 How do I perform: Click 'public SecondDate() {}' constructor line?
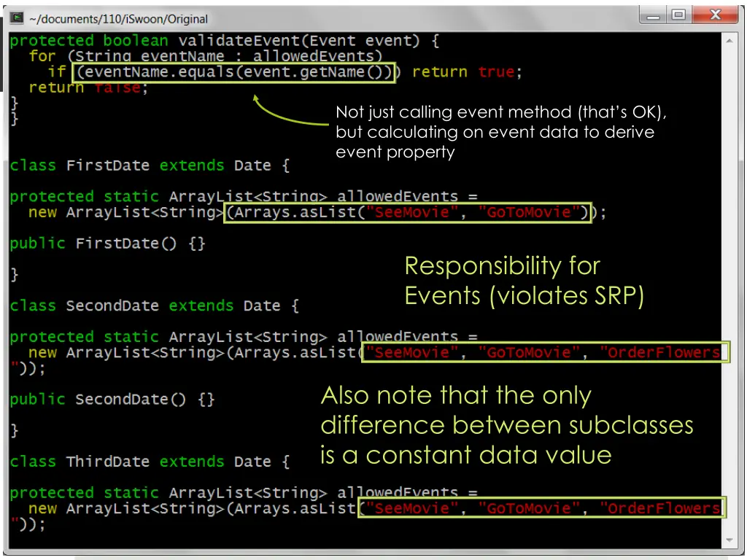coord(112,400)
